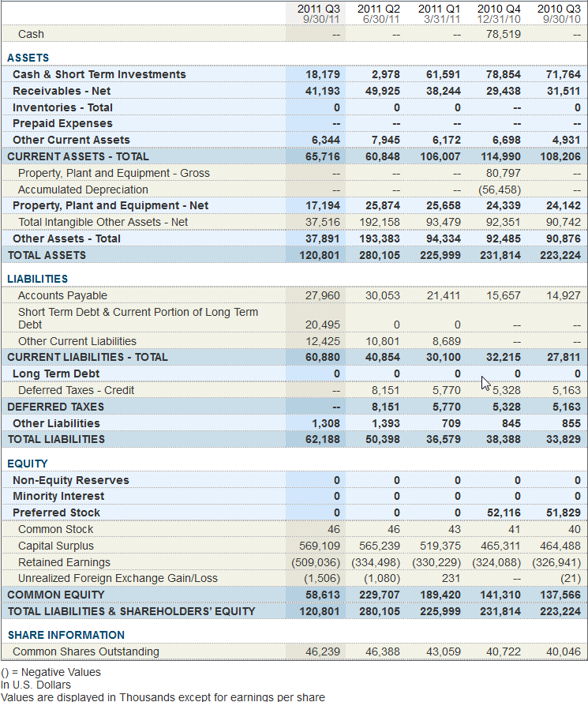Image resolution: width=588 pixels, height=702 pixels.
Task: Click the LIABILITIES section heading
Action: tap(37, 279)
